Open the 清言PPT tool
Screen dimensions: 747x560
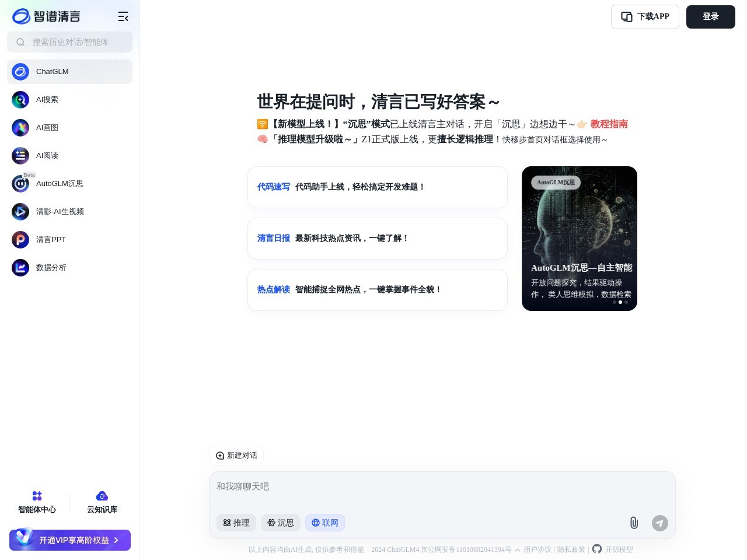point(51,240)
